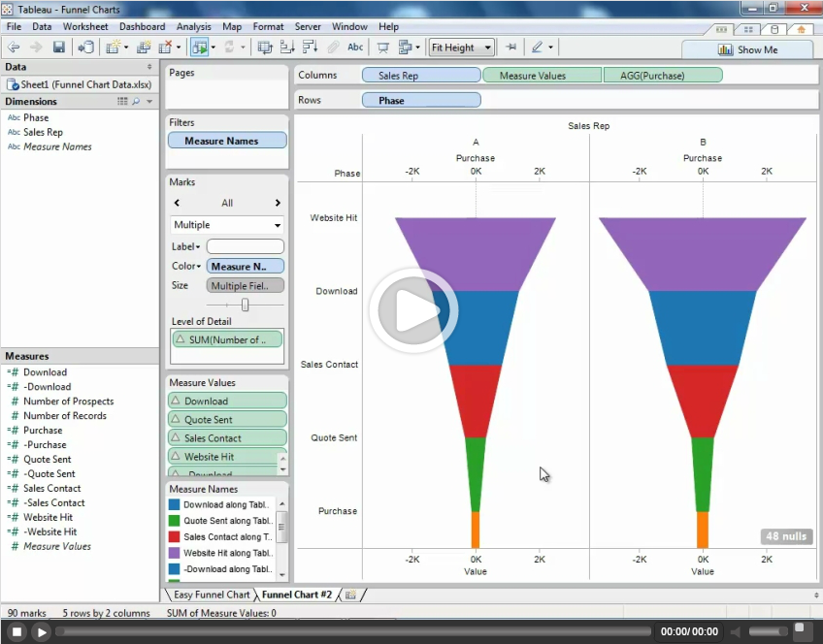Switch to the Easy Funnel Chart tab
The height and width of the screenshot is (644, 823).
211,595
